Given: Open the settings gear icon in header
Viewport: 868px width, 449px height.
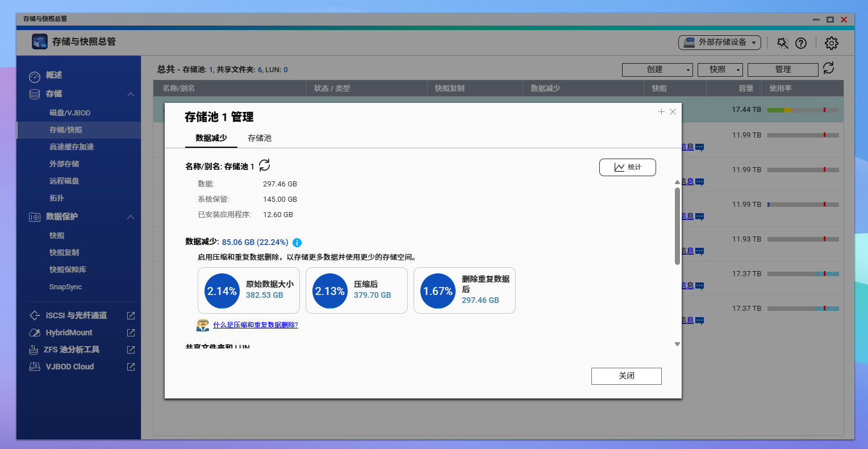Looking at the screenshot, I should click(x=832, y=43).
